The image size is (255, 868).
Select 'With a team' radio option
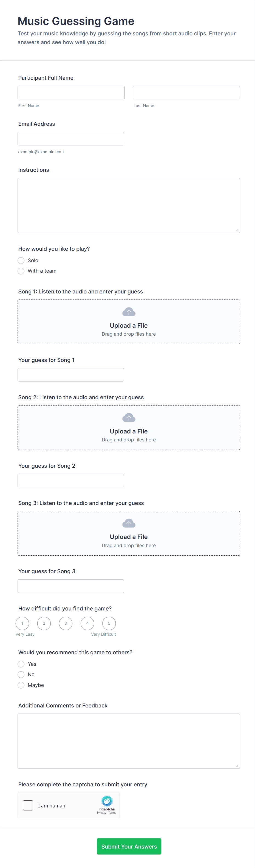[21, 271]
